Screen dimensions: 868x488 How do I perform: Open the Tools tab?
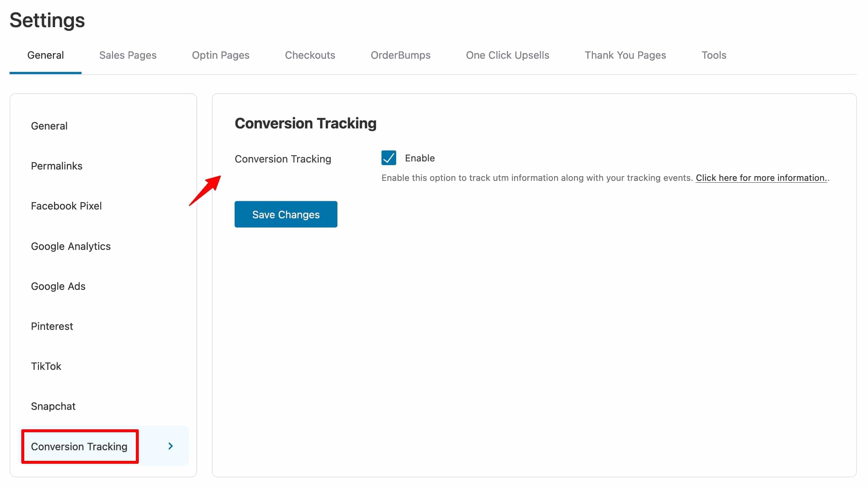pos(714,55)
